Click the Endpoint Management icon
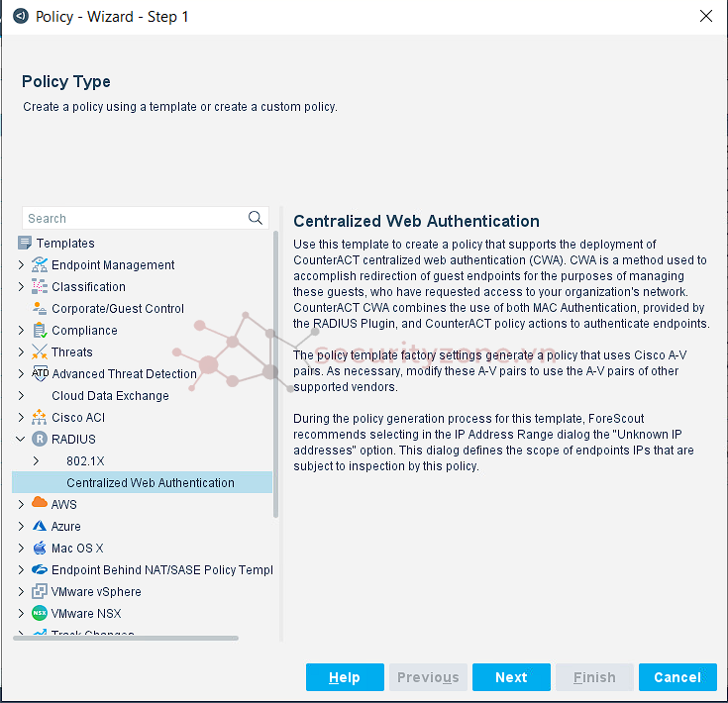Image resolution: width=728 pixels, height=703 pixels. coord(40,264)
